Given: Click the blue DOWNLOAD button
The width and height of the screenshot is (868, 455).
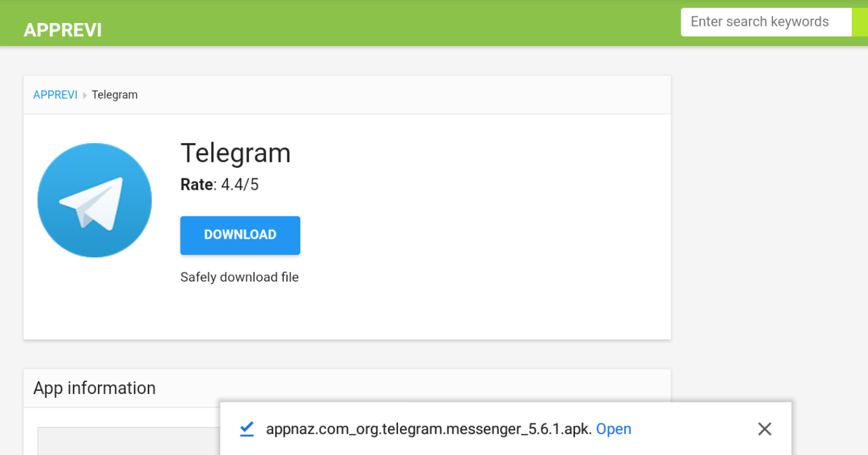Looking at the screenshot, I should [x=240, y=235].
